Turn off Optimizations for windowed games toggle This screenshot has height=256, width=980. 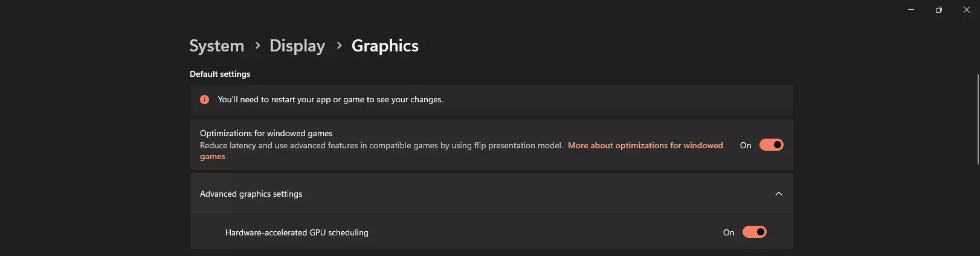click(x=771, y=145)
